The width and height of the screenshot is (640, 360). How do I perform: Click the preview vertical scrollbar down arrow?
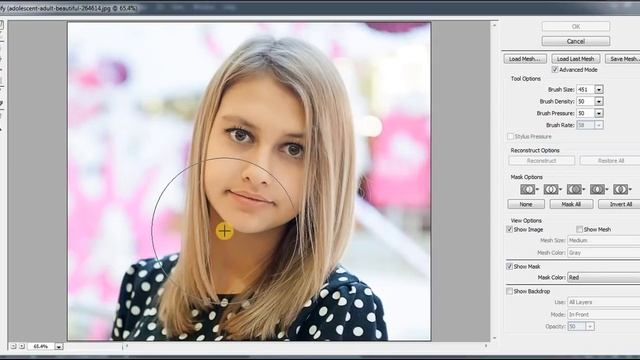[x=494, y=338]
